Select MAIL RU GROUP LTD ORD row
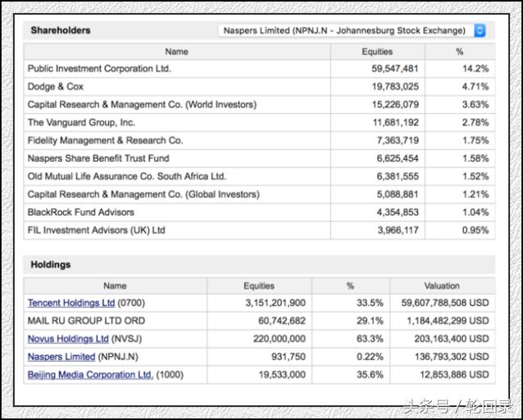This screenshot has width=523, height=420. tap(86, 321)
